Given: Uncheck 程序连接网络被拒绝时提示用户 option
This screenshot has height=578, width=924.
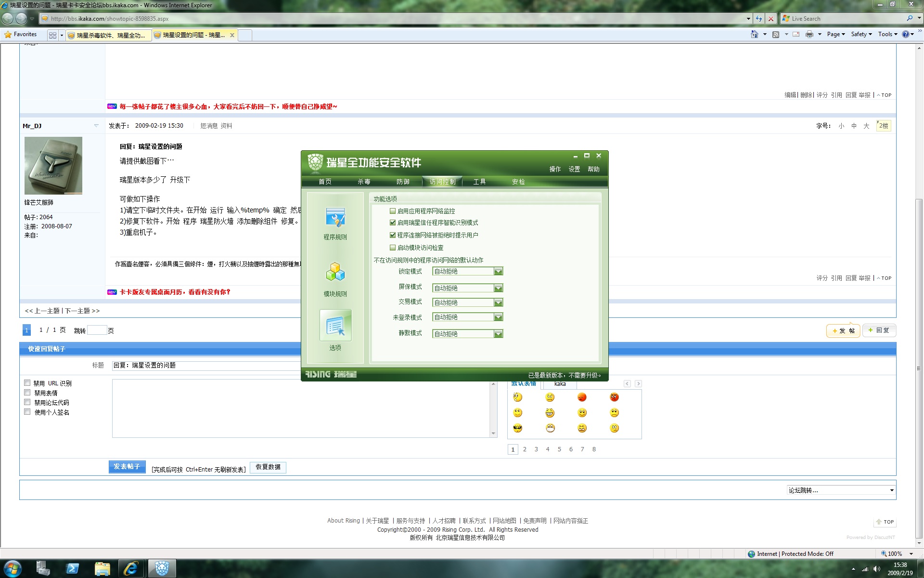Looking at the screenshot, I should (x=393, y=235).
